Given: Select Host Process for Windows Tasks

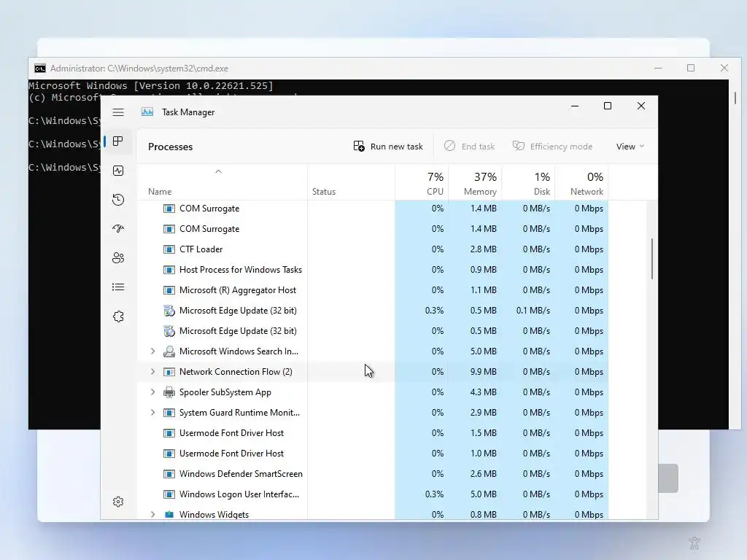Looking at the screenshot, I should pyautogui.click(x=373, y=270).
